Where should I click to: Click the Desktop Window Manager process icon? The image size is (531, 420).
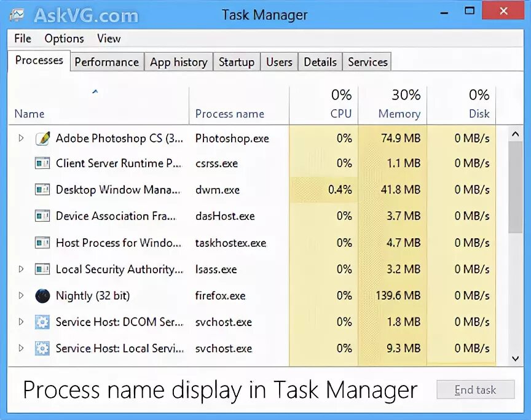[42, 190]
